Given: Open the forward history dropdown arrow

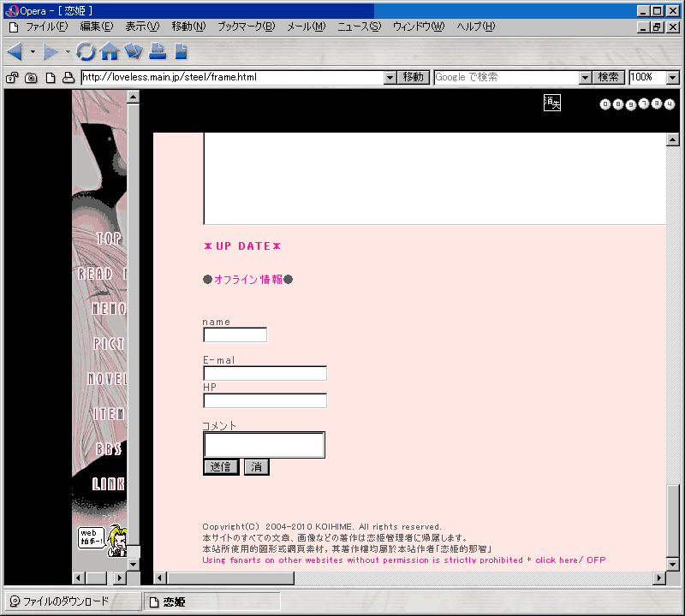Looking at the screenshot, I should [68, 52].
